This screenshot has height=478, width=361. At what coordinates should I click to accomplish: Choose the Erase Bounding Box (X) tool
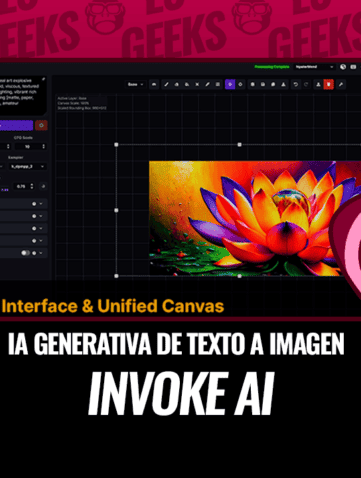pos(197,85)
